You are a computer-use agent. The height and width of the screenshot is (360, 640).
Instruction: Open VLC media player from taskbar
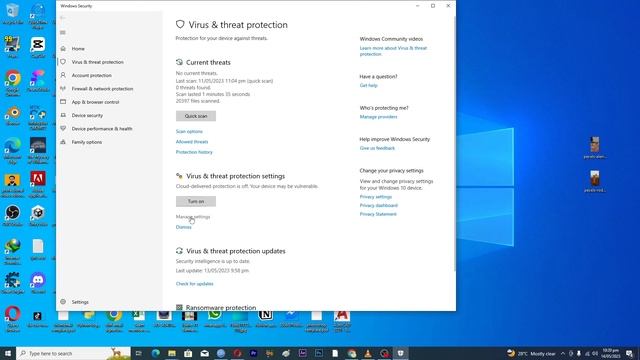(368, 353)
